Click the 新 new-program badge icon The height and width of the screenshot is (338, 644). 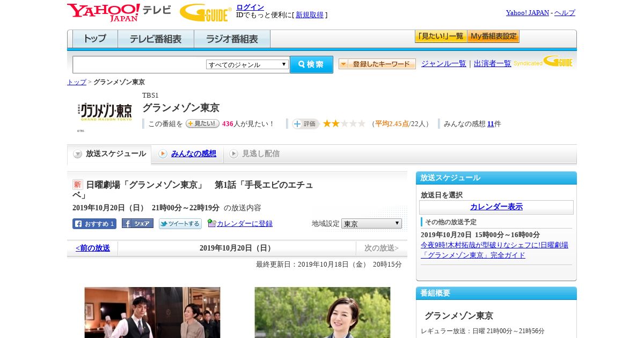[78, 185]
